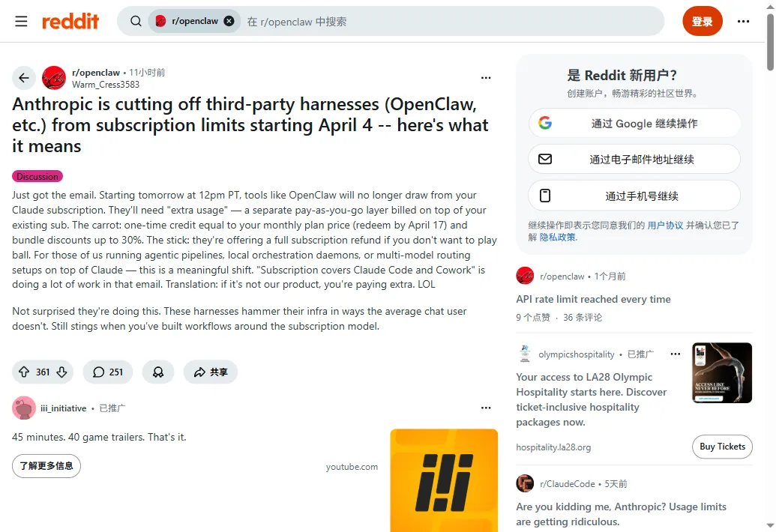Viewport: 776px width, 532px height.
Task: Open options for olympicshospitality ad
Action: tap(675, 354)
